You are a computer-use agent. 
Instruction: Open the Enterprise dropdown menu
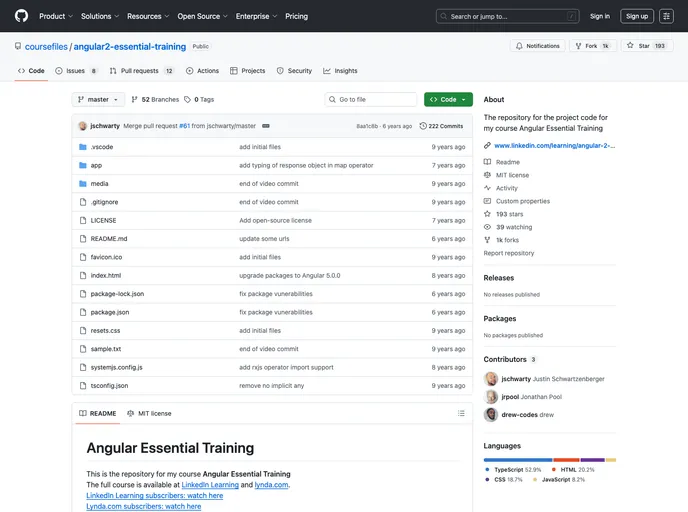(x=256, y=16)
